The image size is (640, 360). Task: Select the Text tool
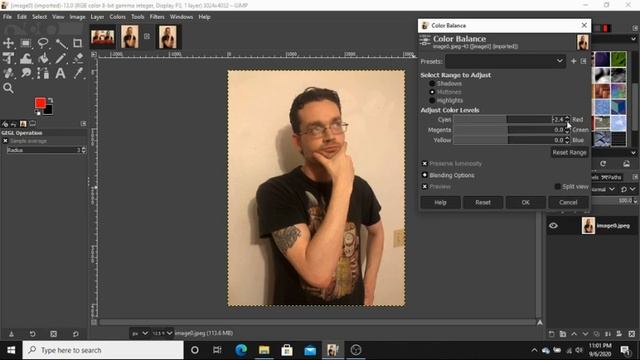click(61, 73)
